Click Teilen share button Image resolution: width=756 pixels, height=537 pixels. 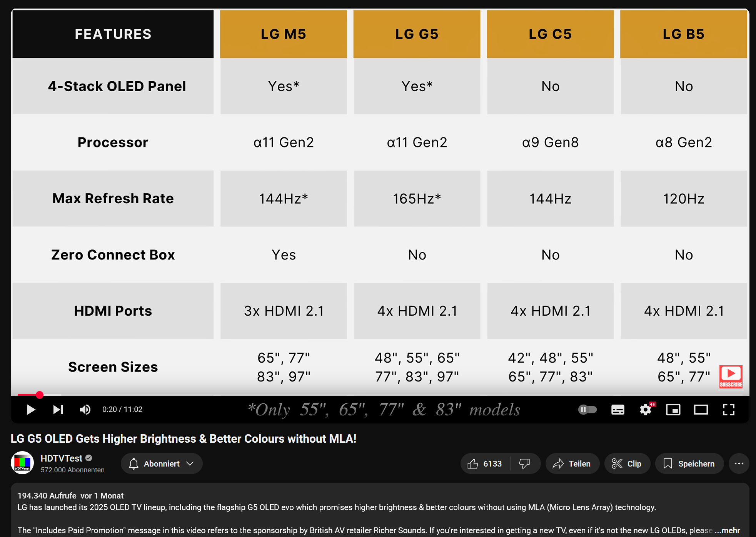(x=572, y=463)
